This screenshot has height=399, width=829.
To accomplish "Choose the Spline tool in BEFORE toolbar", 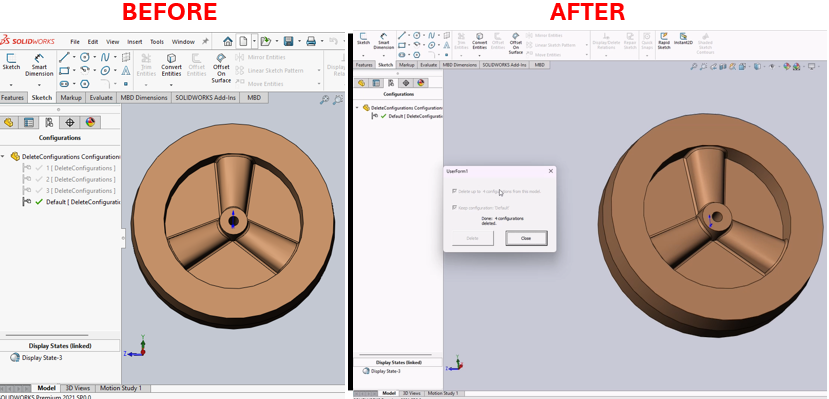I will click(x=105, y=57).
